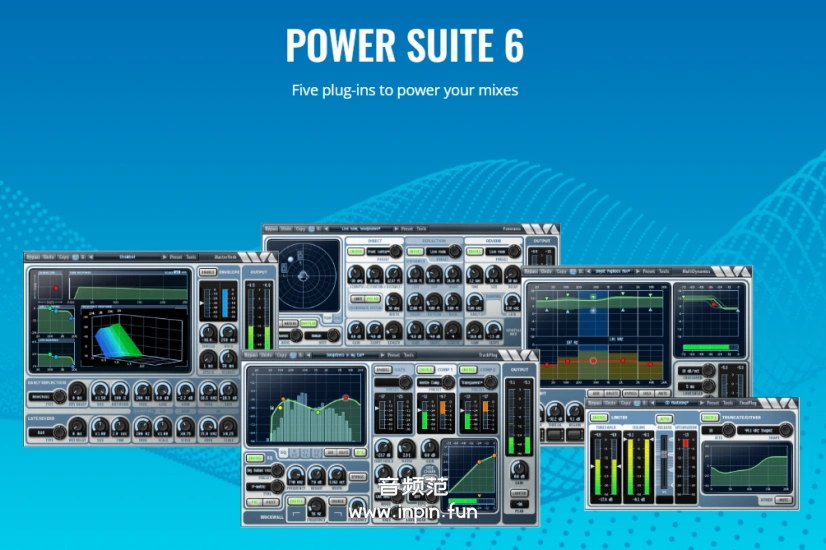This screenshot has height=550, width=826.
Task: Click Undo in MultiDynamics toolbar
Action: [x=548, y=271]
